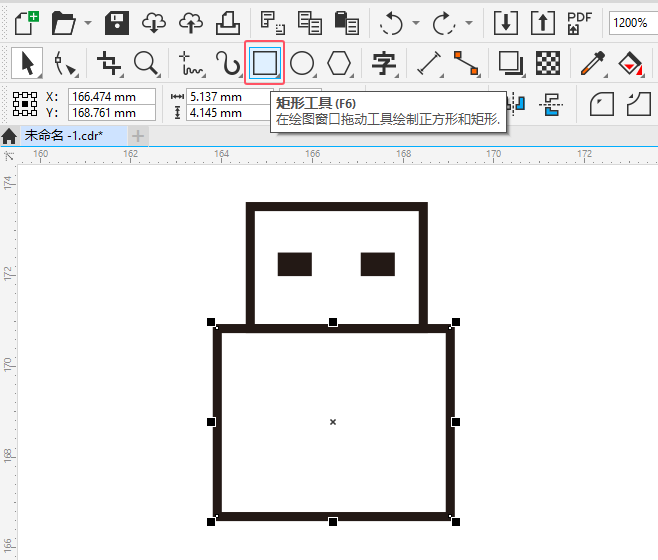Cut the selected object
This screenshot has width=658, height=560.
(273, 23)
